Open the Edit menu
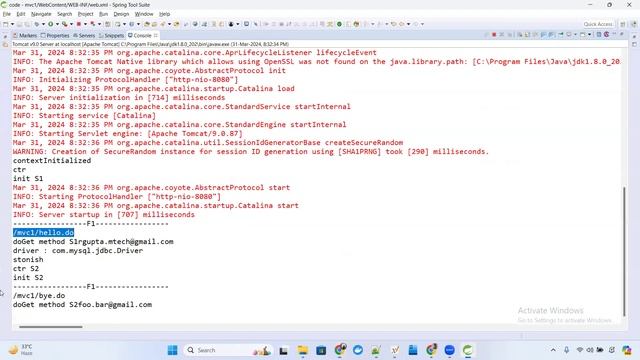Screen dimensions: 640x360 [x=20, y=14]
